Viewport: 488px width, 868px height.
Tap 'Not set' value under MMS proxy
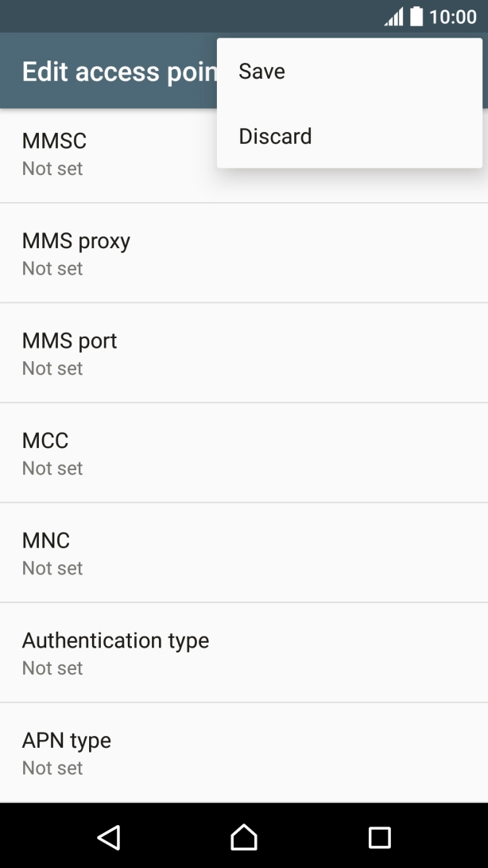52,269
